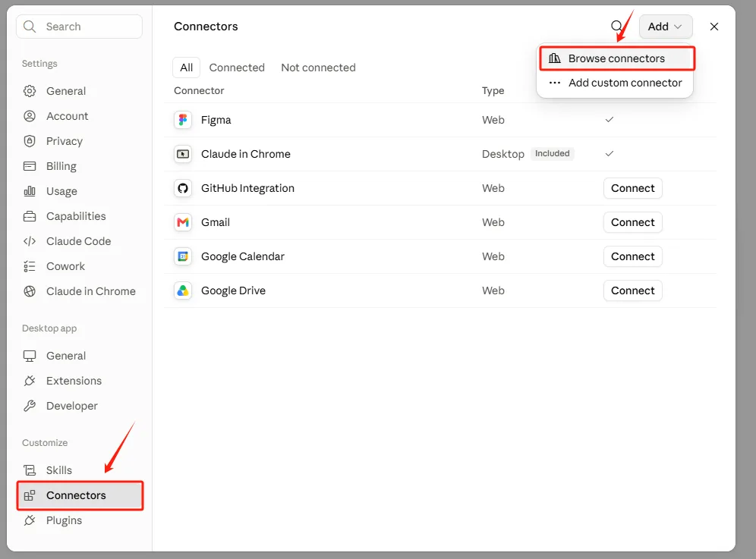The image size is (756, 559).
Task: Click the Connectors blocks icon
Action: 30,495
